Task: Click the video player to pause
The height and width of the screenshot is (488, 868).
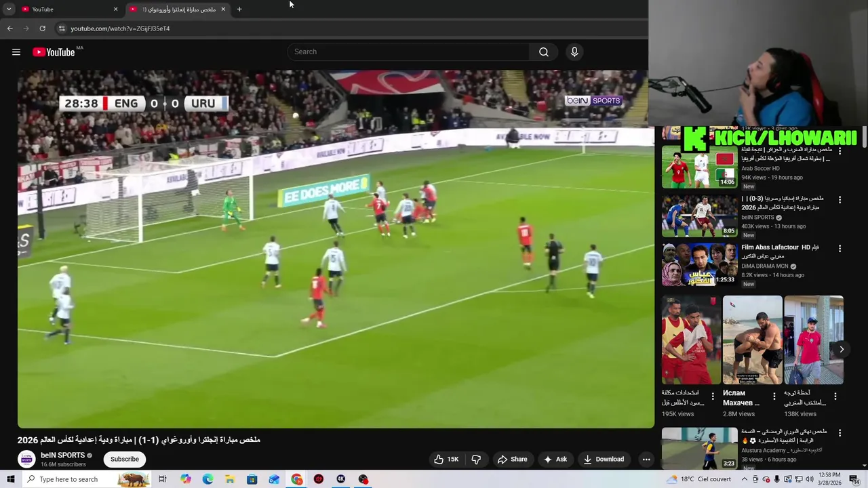Action: [336, 249]
